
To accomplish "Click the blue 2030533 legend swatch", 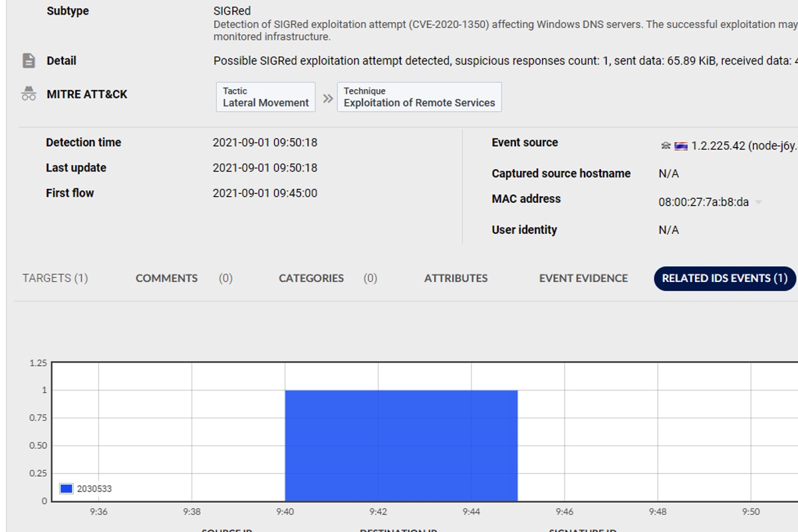I will pos(66,489).
